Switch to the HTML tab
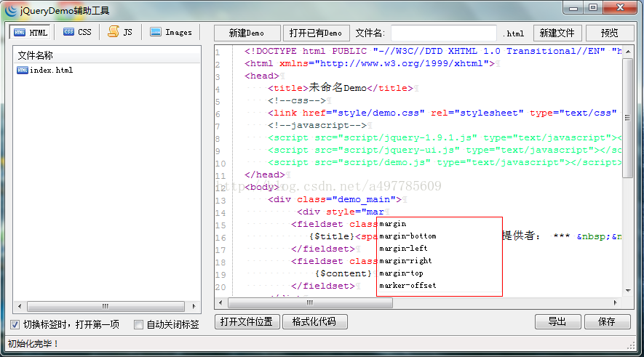644x357 pixels. (x=30, y=33)
